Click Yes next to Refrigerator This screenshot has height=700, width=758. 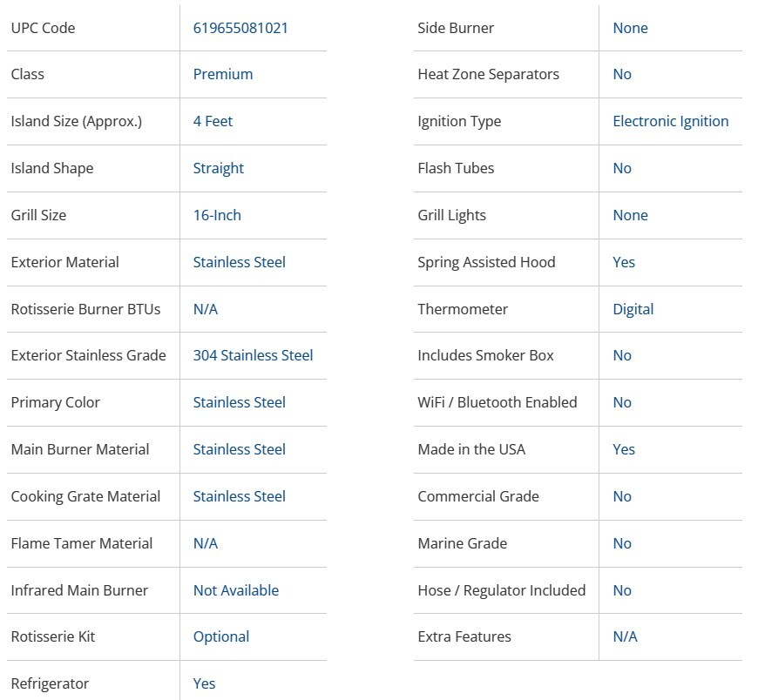pos(204,683)
